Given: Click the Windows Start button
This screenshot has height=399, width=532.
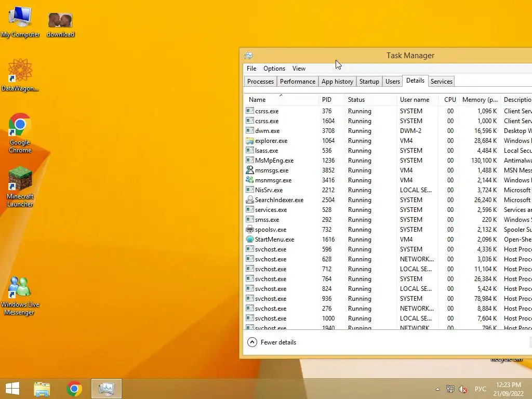Looking at the screenshot, I should (12, 389).
